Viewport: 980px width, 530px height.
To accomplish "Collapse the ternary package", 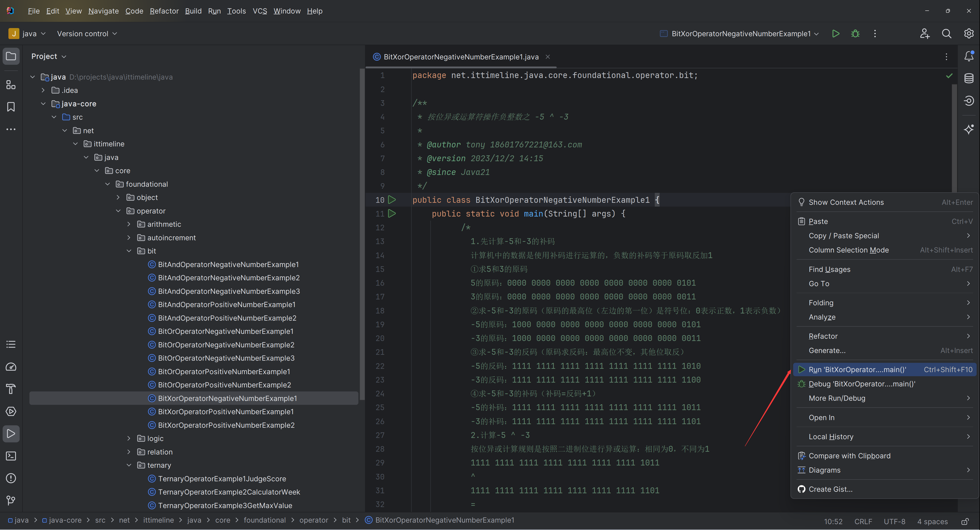I will coord(129,465).
